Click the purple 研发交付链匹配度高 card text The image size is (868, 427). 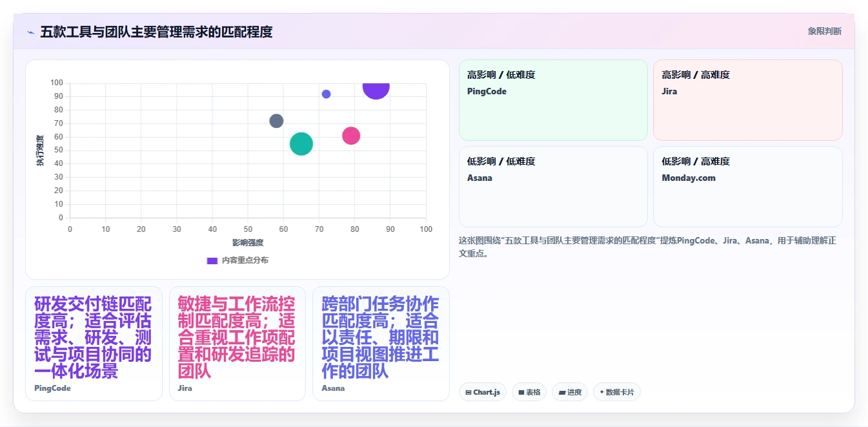pyautogui.click(x=93, y=338)
